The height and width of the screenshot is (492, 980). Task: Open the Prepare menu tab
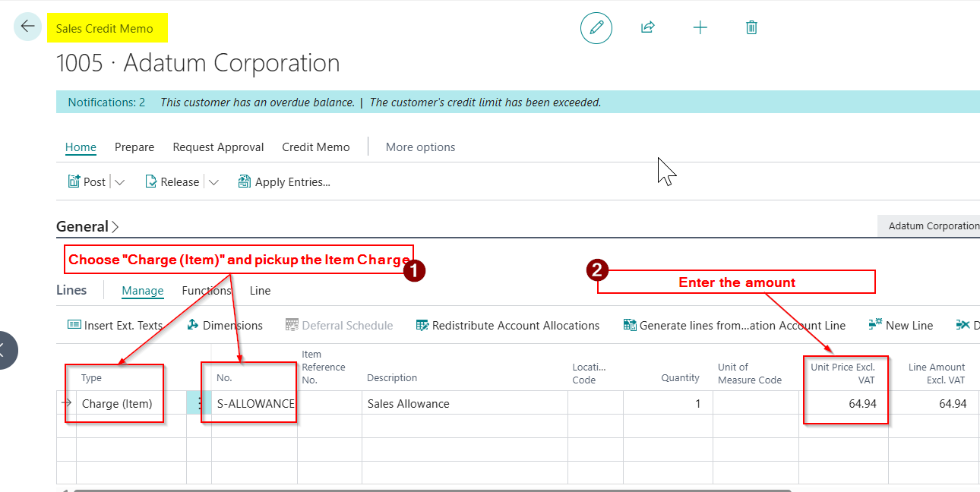(x=134, y=147)
